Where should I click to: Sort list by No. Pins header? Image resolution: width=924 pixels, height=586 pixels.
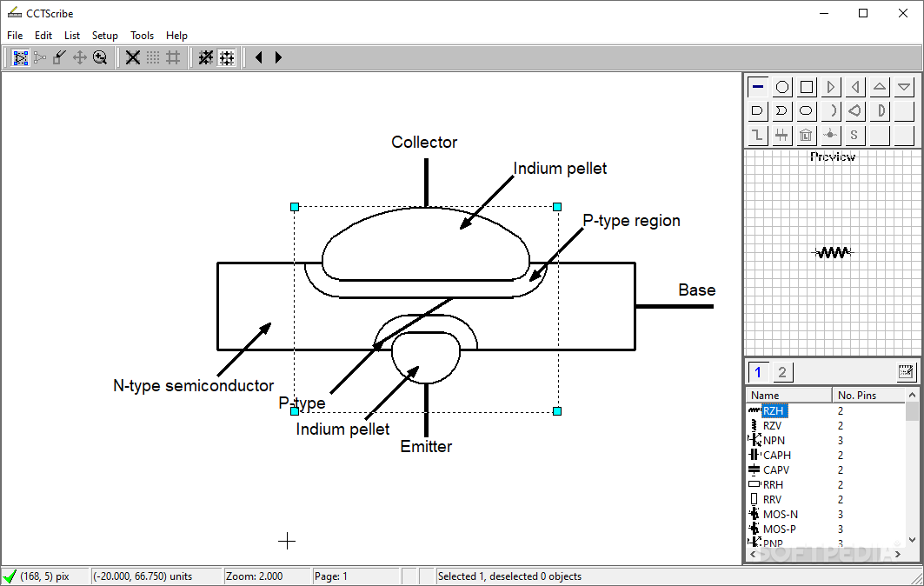(x=868, y=395)
